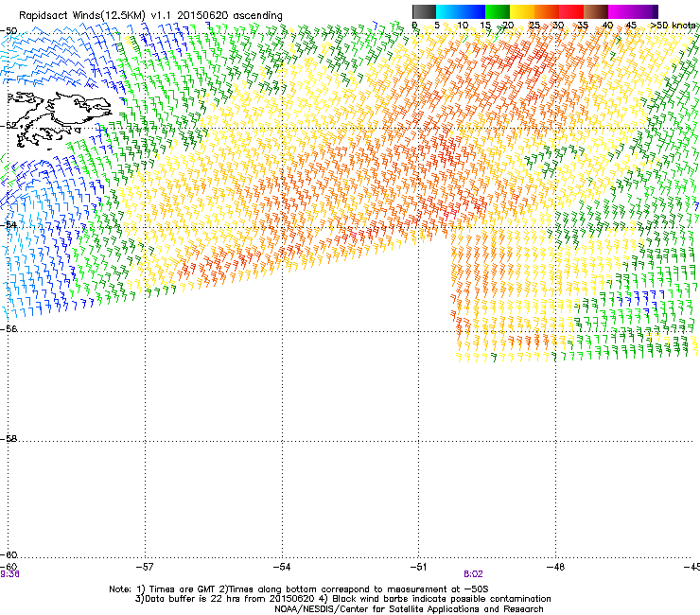Click the gray 0-5 knots color segment
Image resolution: width=700 pixels, height=615 pixels.
[x=424, y=11]
